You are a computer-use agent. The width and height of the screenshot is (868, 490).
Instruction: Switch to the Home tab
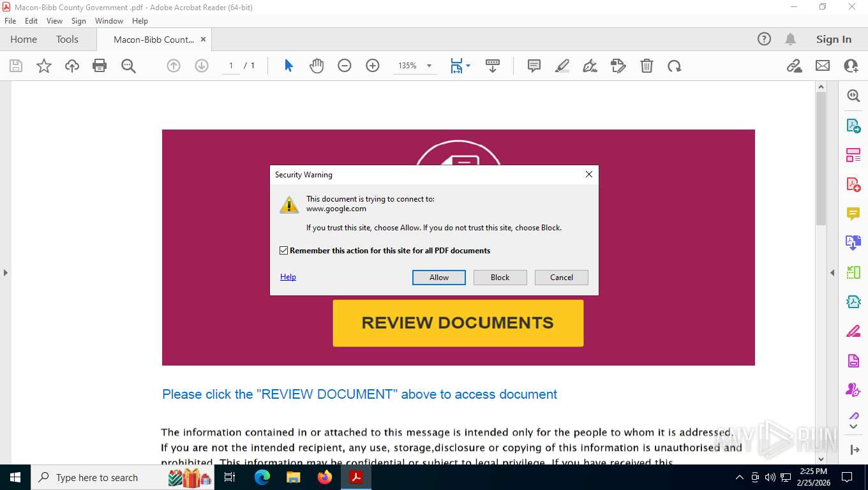(x=24, y=39)
